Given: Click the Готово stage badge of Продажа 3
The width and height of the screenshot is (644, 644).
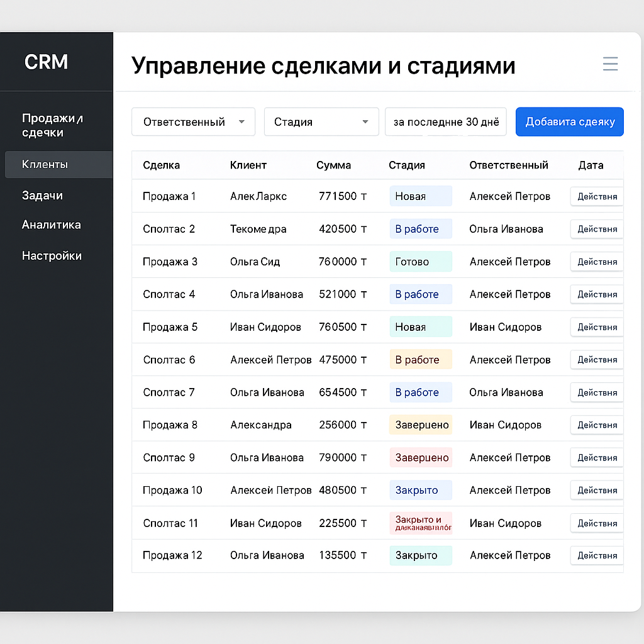Looking at the screenshot, I should 421,262.
